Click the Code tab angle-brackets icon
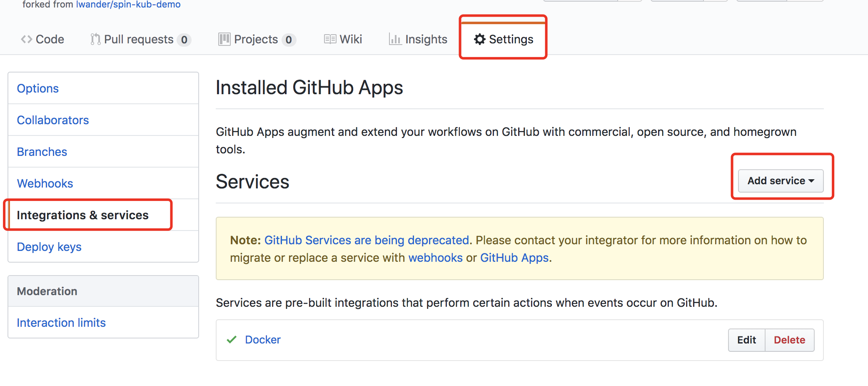Image resolution: width=868 pixels, height=386 pixels. pyautogui.click(x=27, y=39)
